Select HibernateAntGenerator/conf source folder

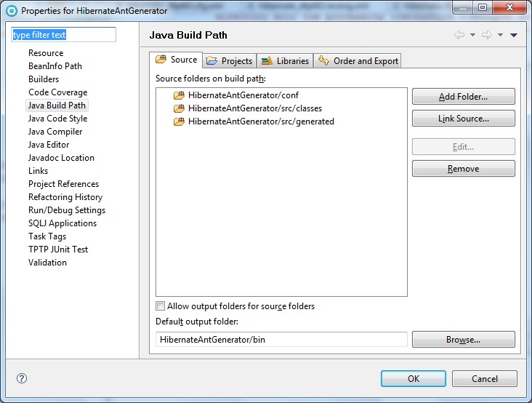click(243, 95)
